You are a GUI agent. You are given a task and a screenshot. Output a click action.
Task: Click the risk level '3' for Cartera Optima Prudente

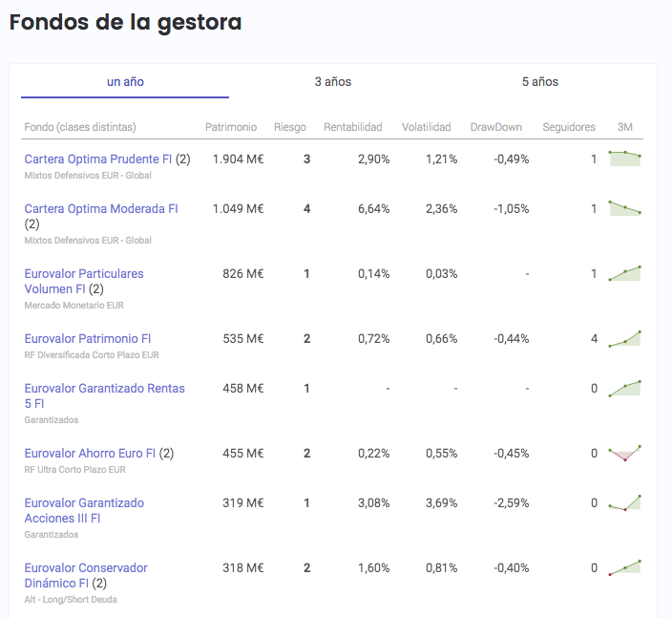(306, 160)
